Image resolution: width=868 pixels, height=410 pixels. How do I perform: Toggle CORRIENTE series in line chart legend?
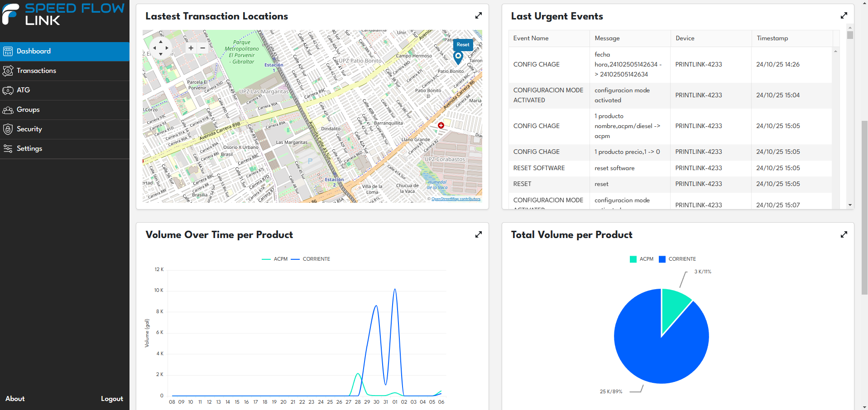[x=311, y=259]
